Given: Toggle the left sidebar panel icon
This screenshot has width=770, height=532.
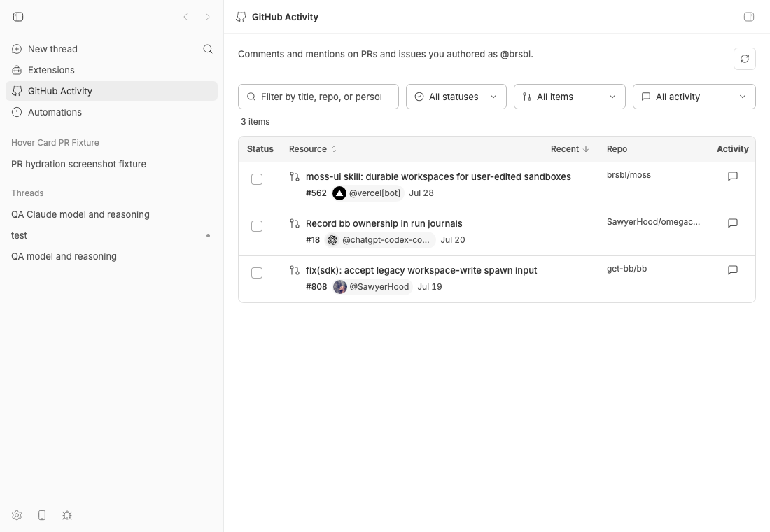Looking at the screenshot, I should tap(18, 17).
